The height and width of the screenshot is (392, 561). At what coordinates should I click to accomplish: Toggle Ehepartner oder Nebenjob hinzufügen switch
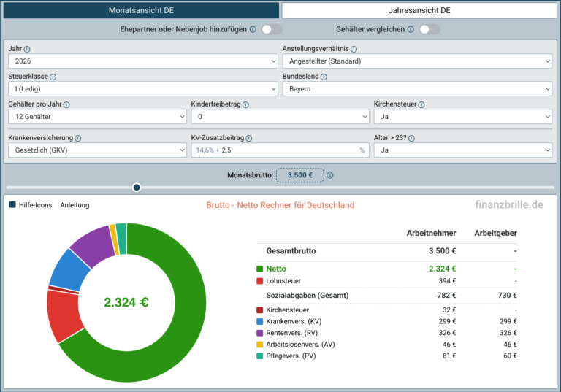click(x=272, y=29)
